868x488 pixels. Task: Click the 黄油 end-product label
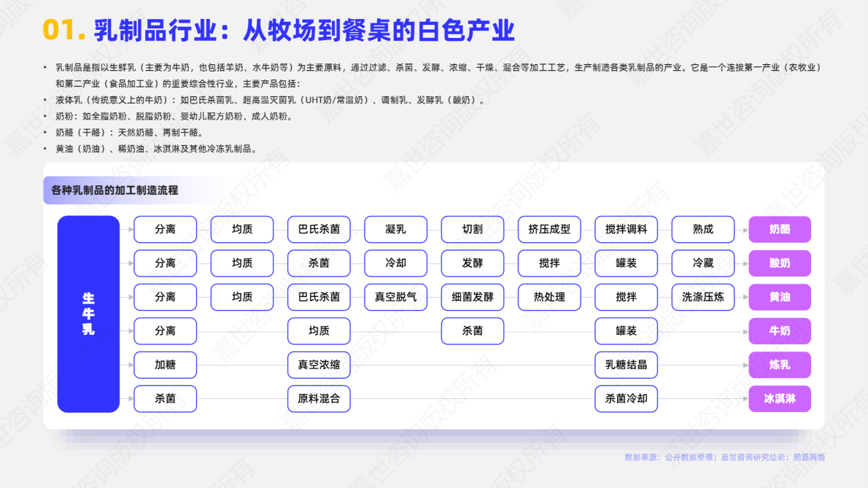(x=779, y=297)
